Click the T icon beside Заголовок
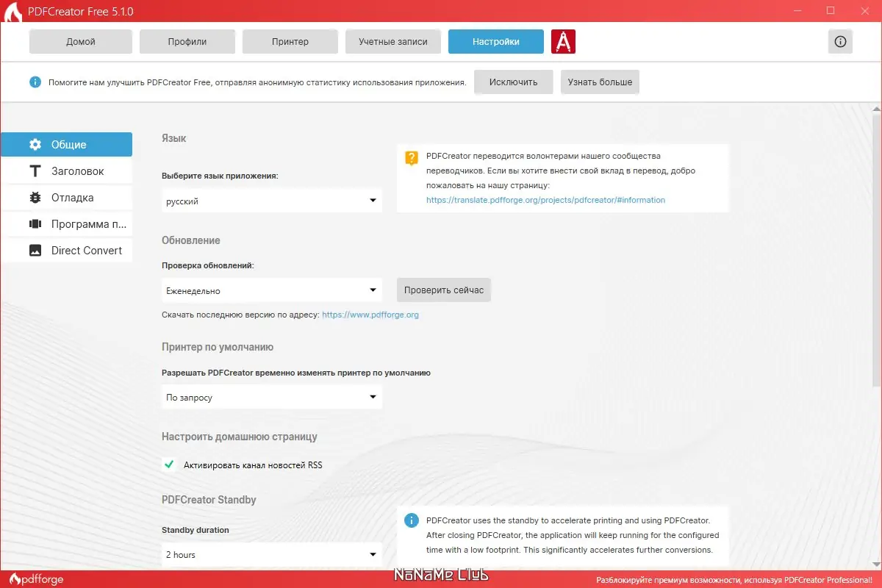This screenshot has width=882, height=588. [35, 171]
